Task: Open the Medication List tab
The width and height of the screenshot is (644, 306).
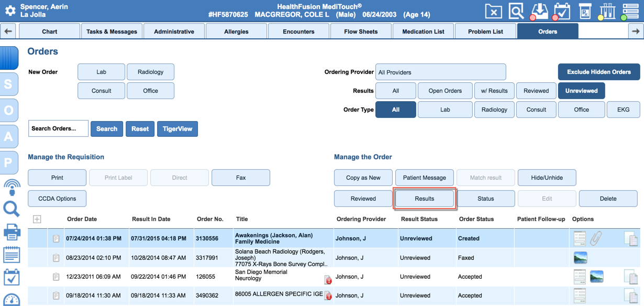Action: [423, 31]
